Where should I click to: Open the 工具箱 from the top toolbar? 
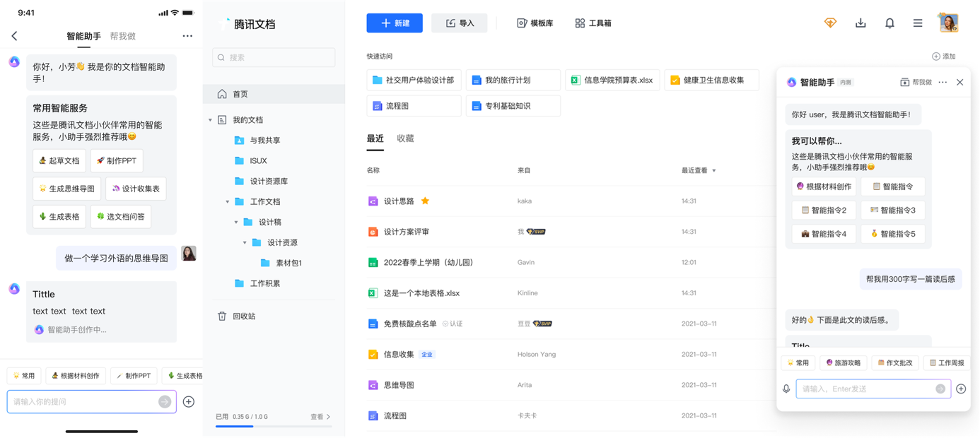coord(593,23)
